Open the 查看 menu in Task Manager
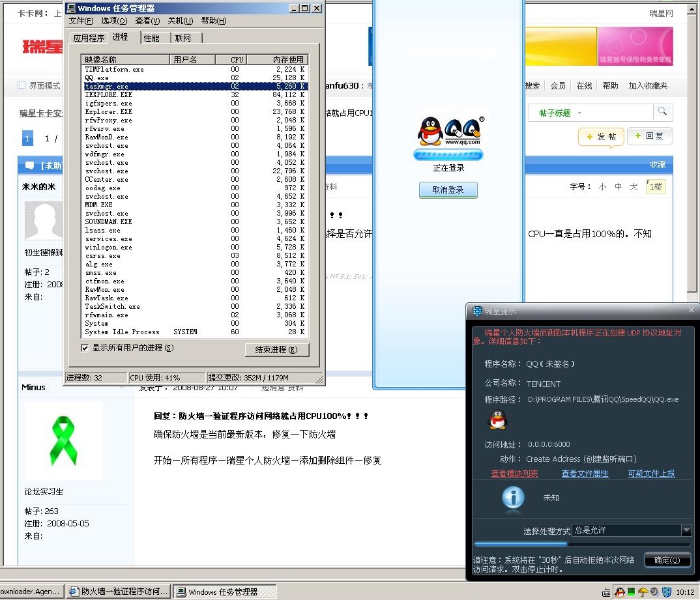Screen dimensions: 700x600 (147, 20)
